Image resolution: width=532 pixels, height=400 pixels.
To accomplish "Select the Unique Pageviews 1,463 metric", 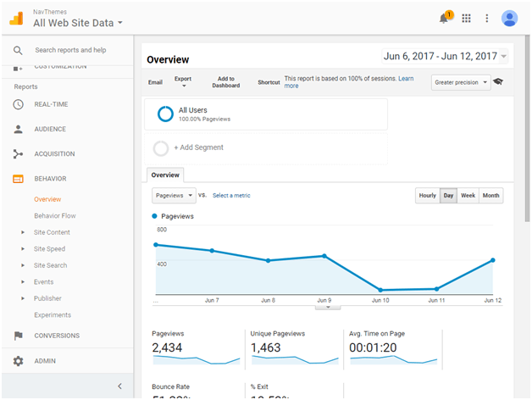I will click(295, 348).
